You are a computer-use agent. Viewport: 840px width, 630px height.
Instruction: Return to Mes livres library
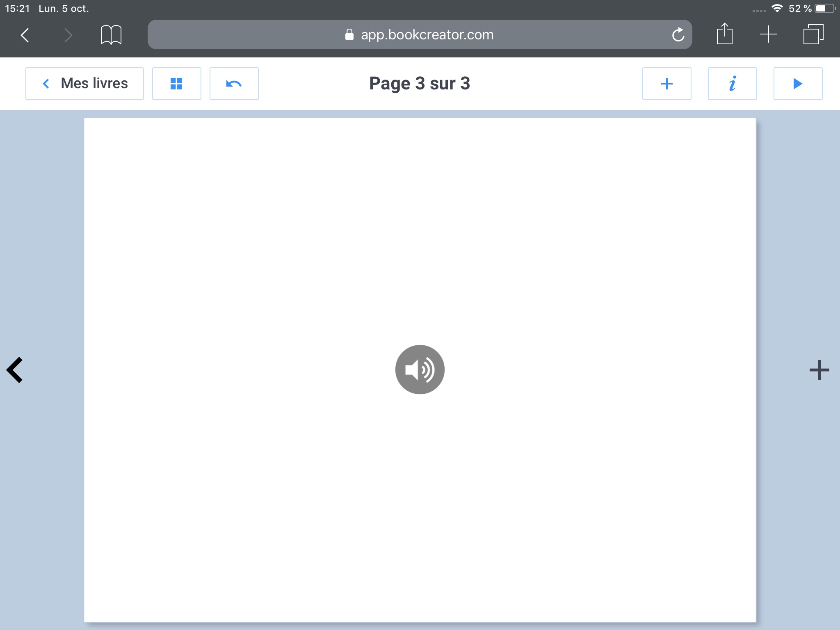[85, 84]
